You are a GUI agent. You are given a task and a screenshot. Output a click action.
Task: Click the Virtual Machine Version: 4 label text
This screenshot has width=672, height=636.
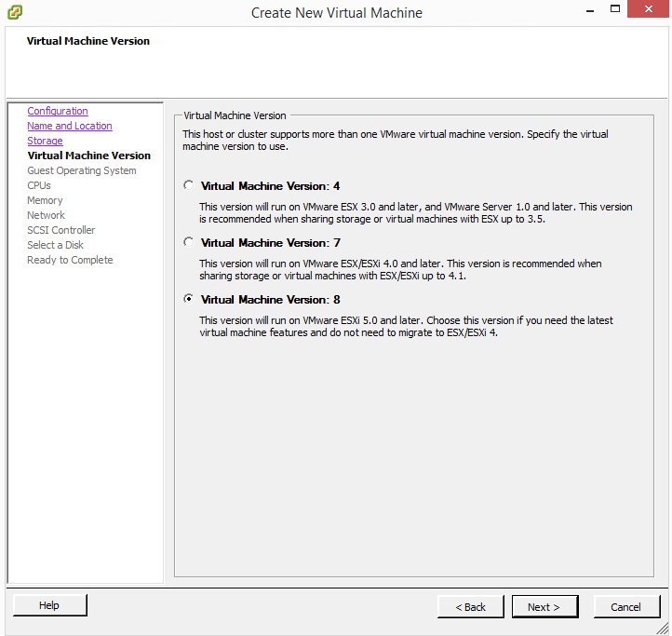tap(271, 186)
